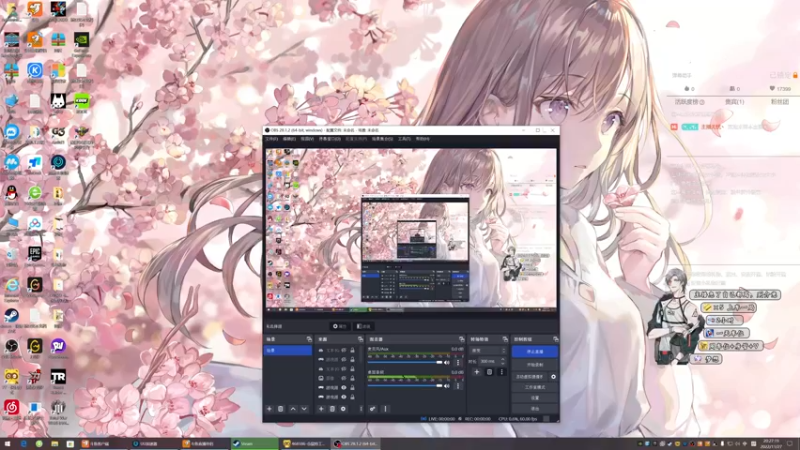
Task: Open the 桌面音频 three-dot options menu
Action: pyautogui.click(x=458, y=386)
